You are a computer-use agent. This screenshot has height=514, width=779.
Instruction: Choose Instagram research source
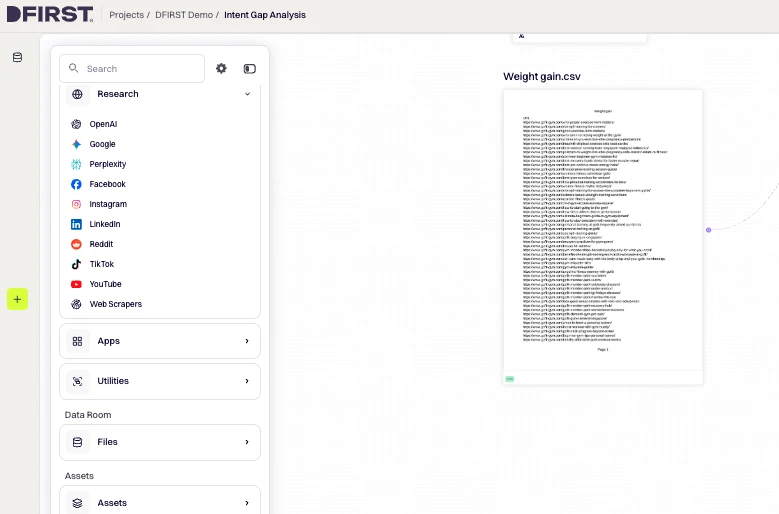(x=108, y=204)
